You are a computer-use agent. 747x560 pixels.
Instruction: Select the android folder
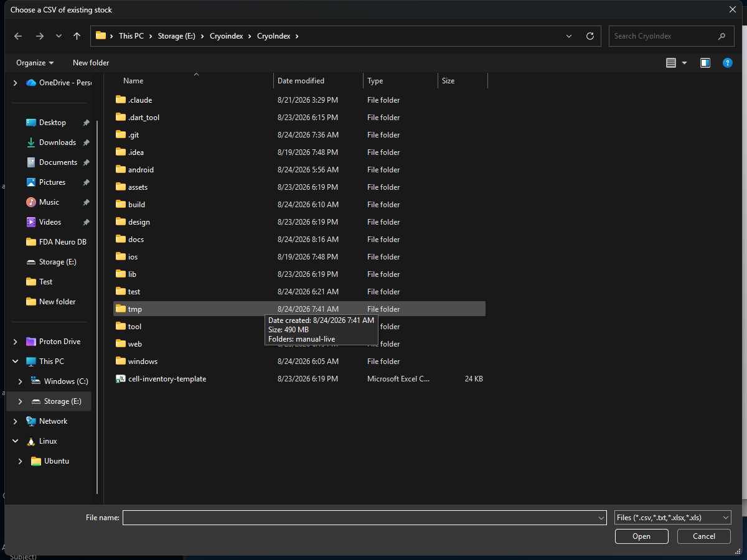pyautogui.click(x=299, y=170)
